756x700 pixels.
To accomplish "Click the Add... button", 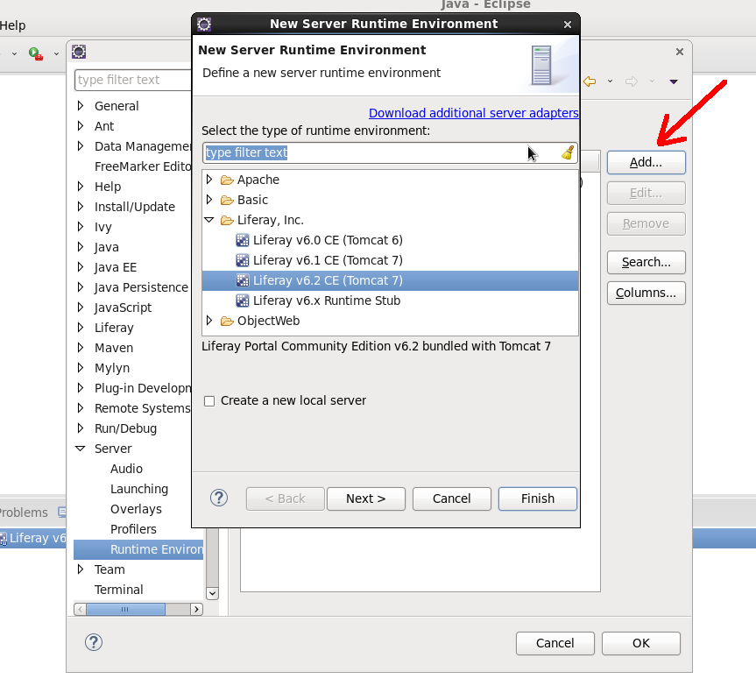I will coord(646,162).
